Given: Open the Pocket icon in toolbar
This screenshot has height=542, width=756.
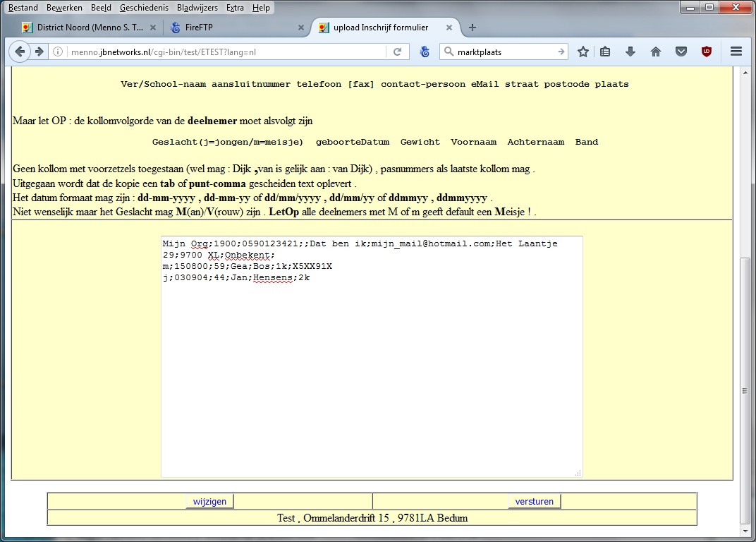Looking at the screenshot, I should pyautogui.click(x=681, y=52).
